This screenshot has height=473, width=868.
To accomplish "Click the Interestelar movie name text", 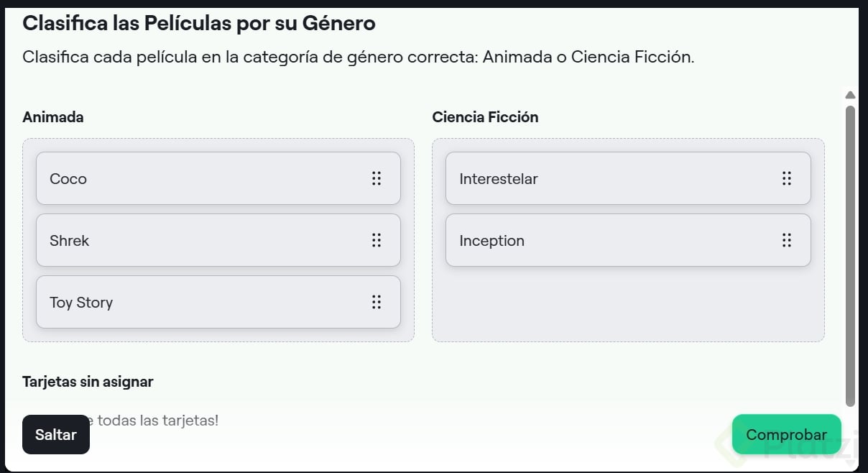I will (499, 179).
